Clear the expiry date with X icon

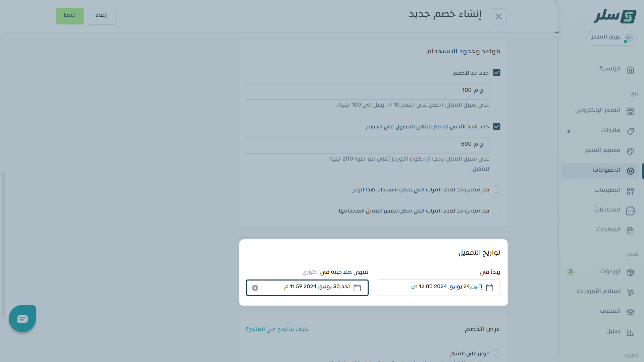click(255, 288)
